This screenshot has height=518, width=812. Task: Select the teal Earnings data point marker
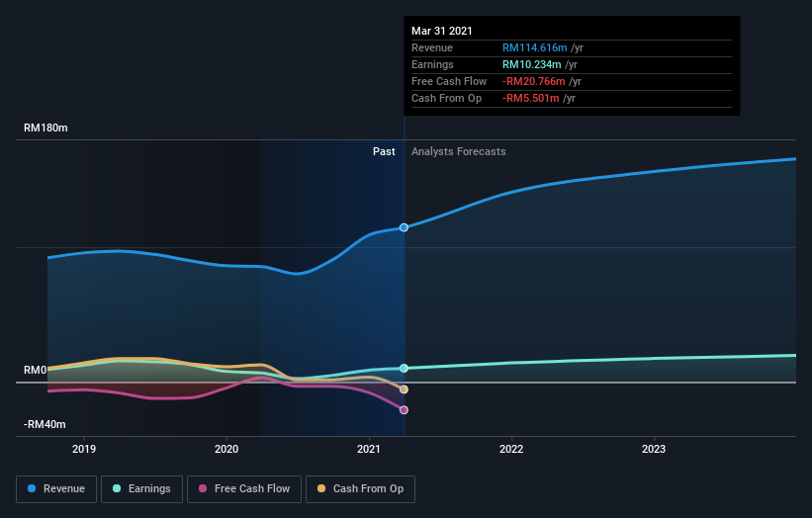(404, 368)
